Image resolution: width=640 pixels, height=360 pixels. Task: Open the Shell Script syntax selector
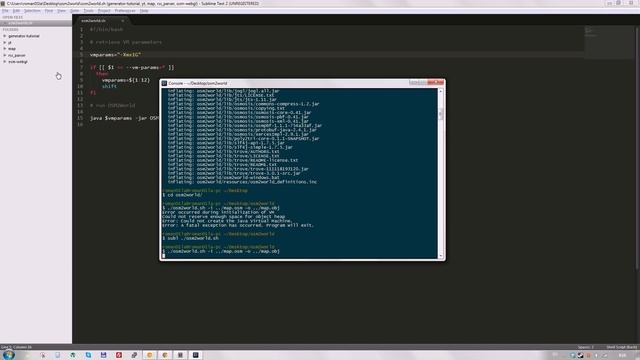[x=622, y=347]
